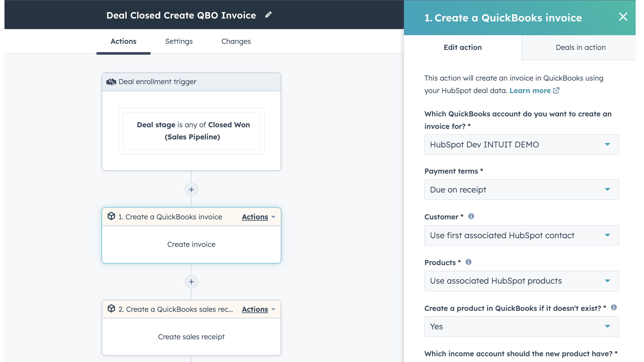Click the plus icon between invoice and receipt
The image size is (644, 362).
point(191,281)
